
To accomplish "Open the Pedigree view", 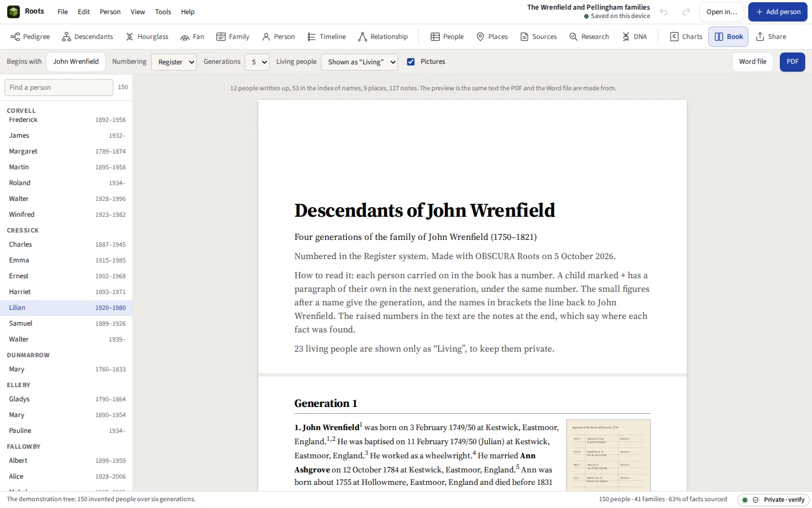I will [30, 37].
